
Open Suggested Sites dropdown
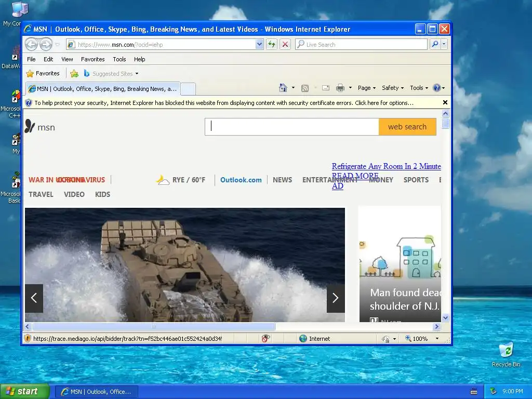[111, 73]
